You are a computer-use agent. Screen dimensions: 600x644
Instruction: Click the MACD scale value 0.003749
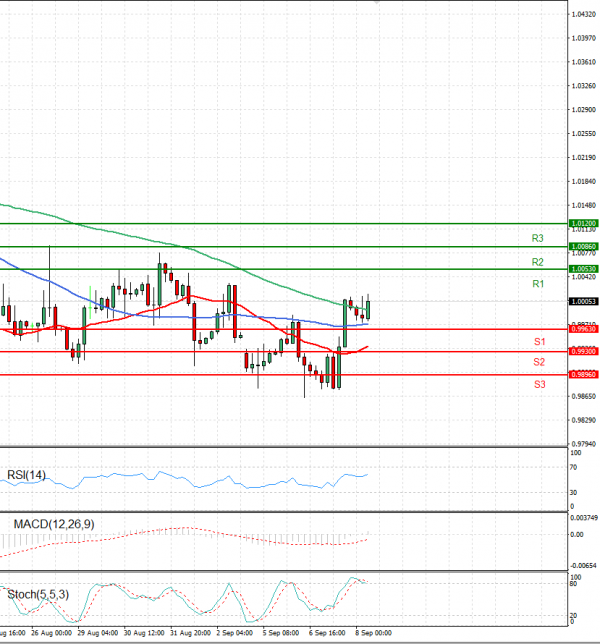point(584,518)
